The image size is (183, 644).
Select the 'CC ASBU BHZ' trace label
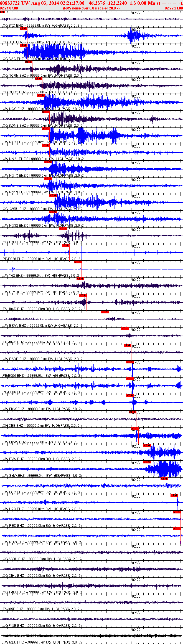[x=14, y=559]
